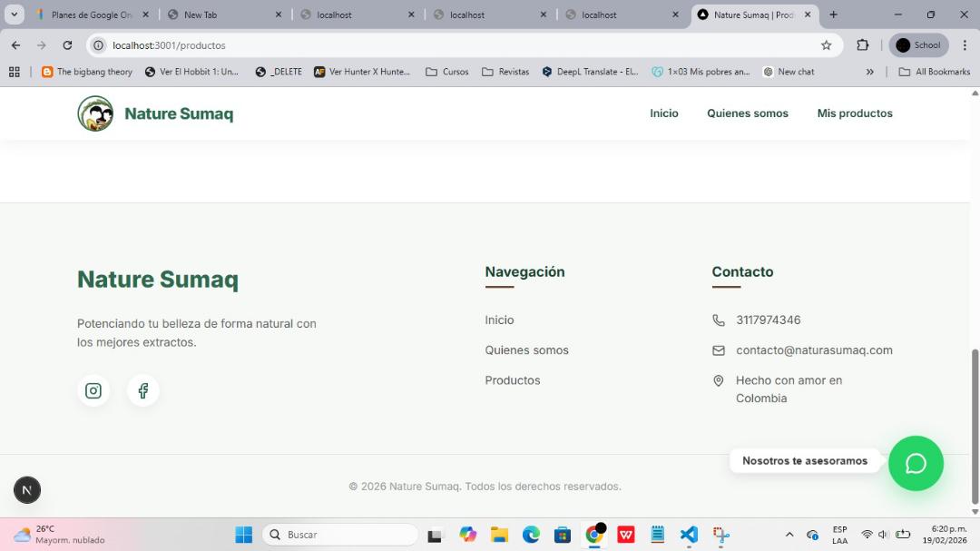Open the Instagram social icon in footer
Screen dimensions: 980x551
click(93, 390)
